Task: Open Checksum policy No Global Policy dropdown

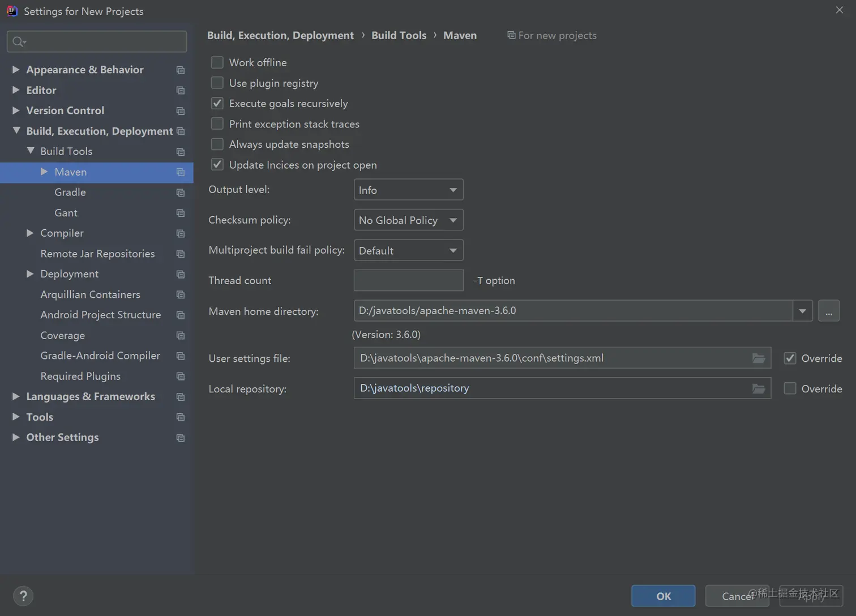Action: pyautogui.click(x=408, y=220)
